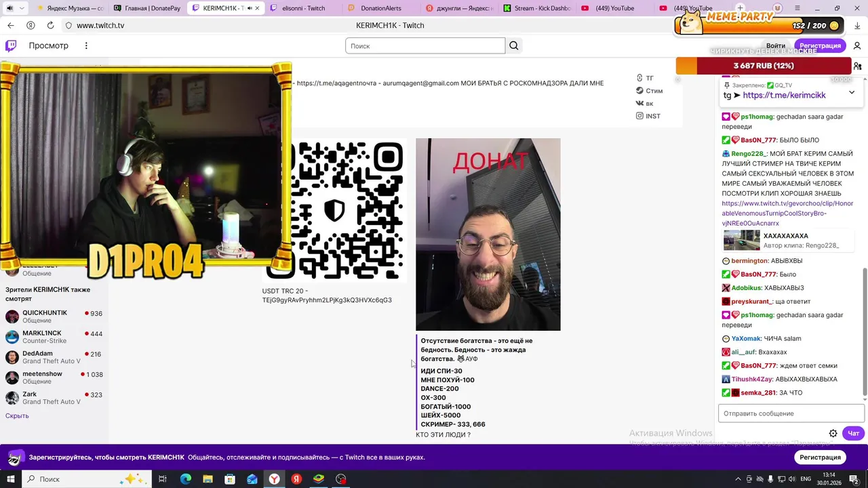Open the three-dot menu next to Просмотр
The width and height of the screenshot is (868, 488).
(x=86, y=45)
